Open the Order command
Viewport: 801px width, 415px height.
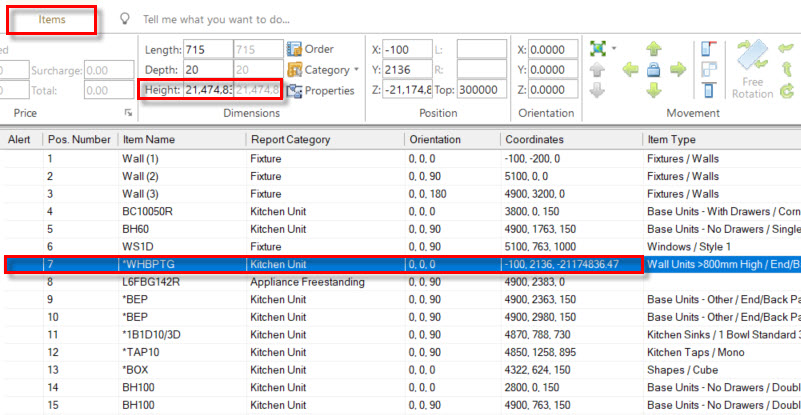311,49
